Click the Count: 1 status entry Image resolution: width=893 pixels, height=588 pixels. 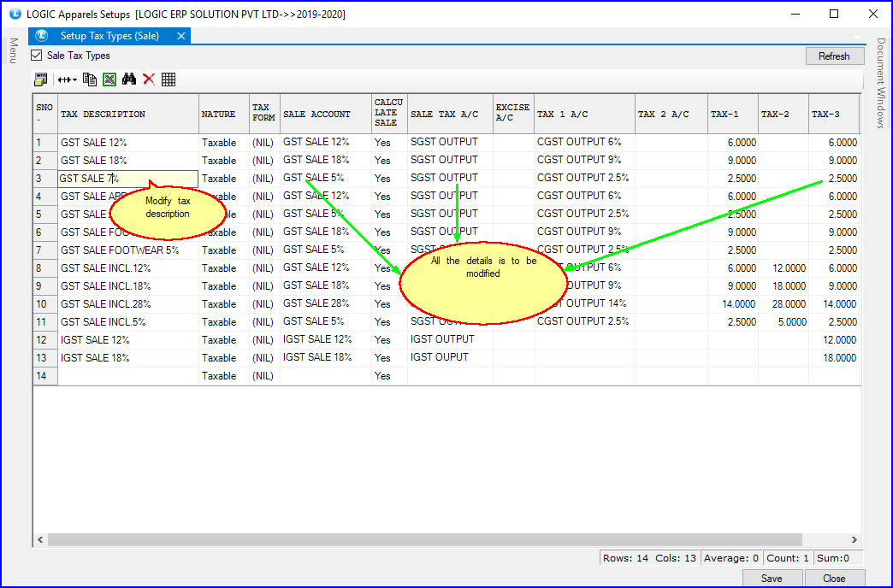[x=788, y=558]
